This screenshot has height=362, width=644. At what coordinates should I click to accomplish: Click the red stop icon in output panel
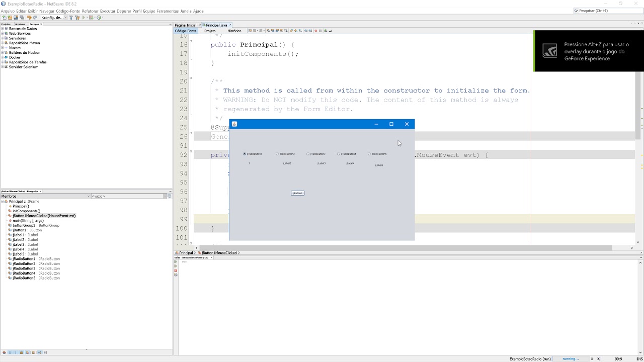(x=176, y=271)
